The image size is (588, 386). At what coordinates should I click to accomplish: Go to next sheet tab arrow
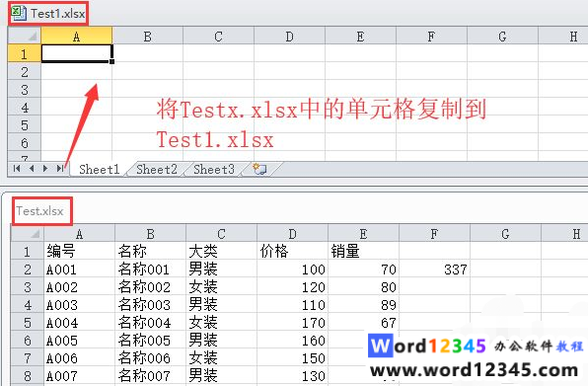[45, 169]
